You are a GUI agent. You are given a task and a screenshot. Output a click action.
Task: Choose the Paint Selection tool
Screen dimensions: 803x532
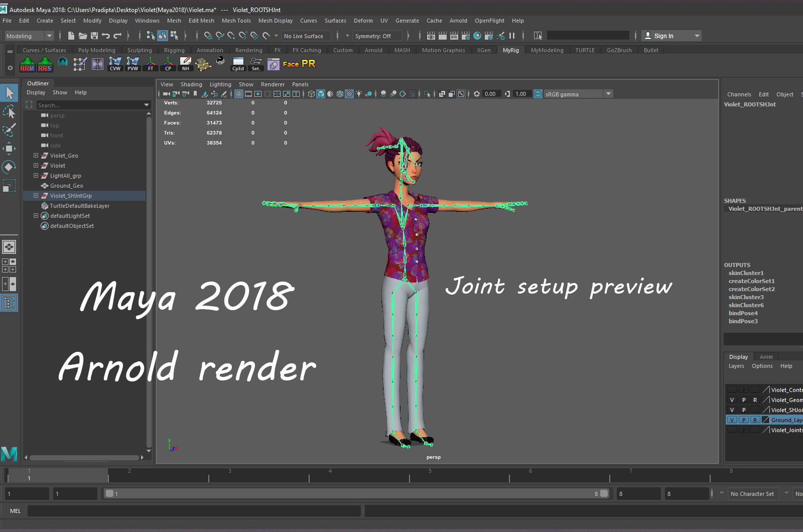tap(9, 130)
